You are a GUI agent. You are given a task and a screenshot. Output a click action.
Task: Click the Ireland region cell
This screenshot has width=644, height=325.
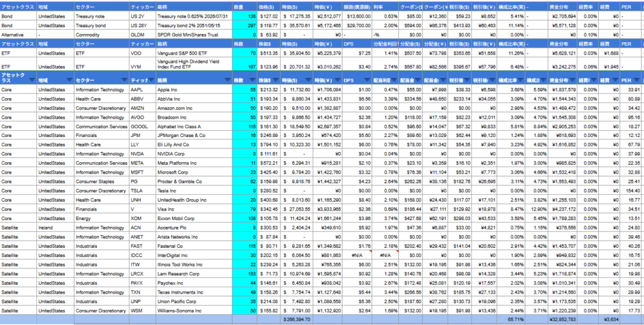coord(55,228)
